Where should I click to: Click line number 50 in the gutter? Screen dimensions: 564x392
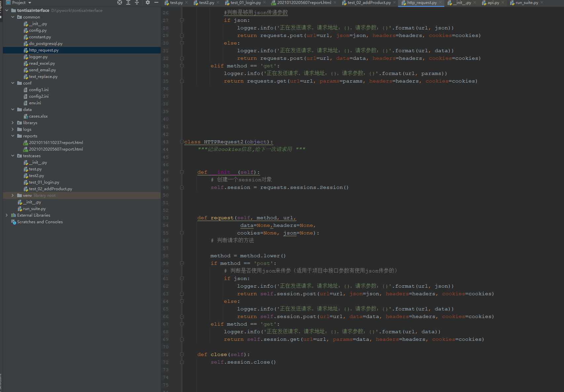pos(166,195)
